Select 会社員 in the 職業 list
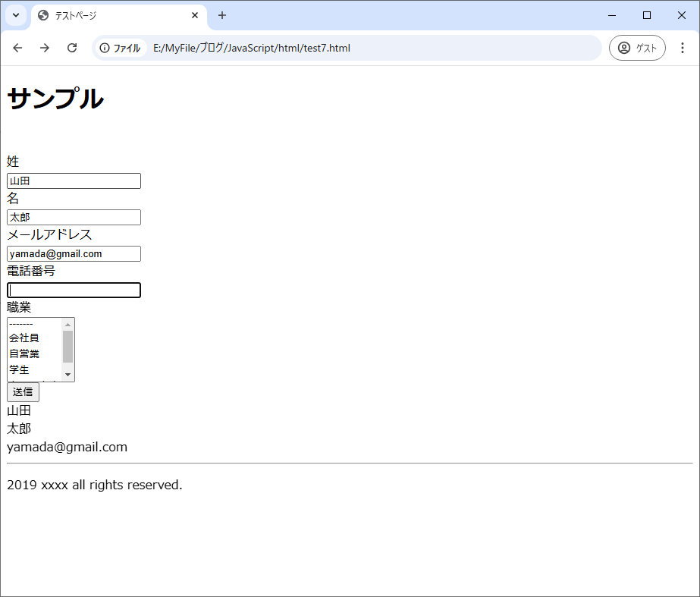The height and width of the screenshot is (597, 700). coord(35,338)
